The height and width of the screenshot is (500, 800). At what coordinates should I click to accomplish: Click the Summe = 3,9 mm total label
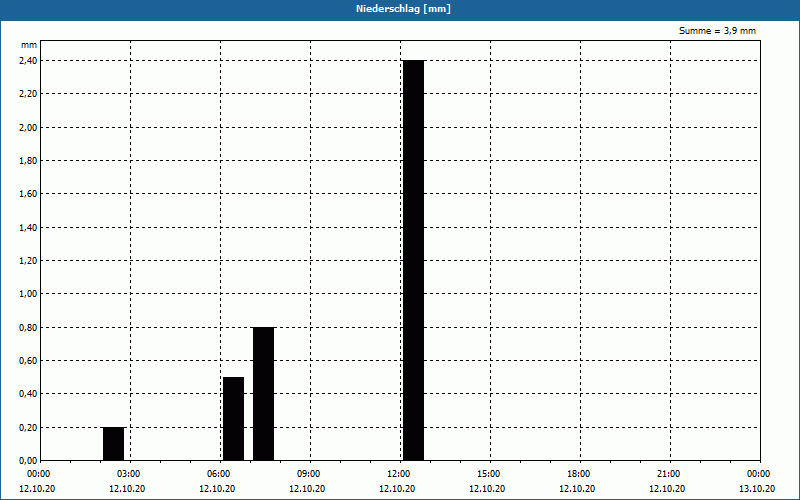click(717, 31)
